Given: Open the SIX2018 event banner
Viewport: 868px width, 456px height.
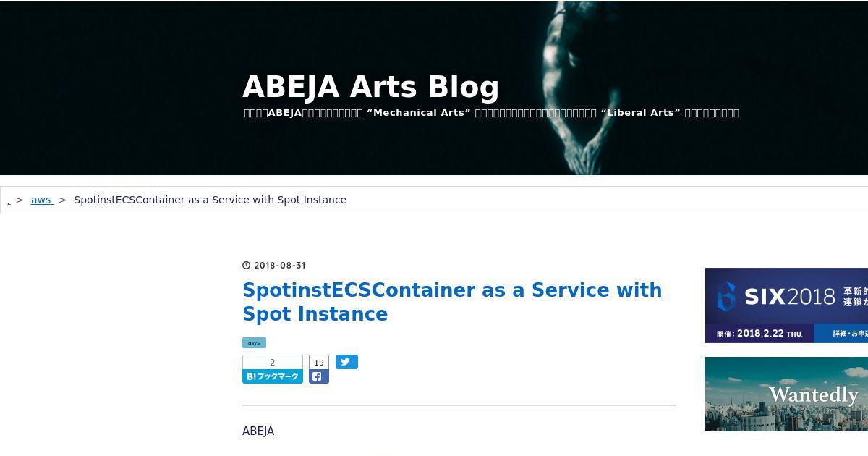Looking at the screenshot, I should point(786,305).
